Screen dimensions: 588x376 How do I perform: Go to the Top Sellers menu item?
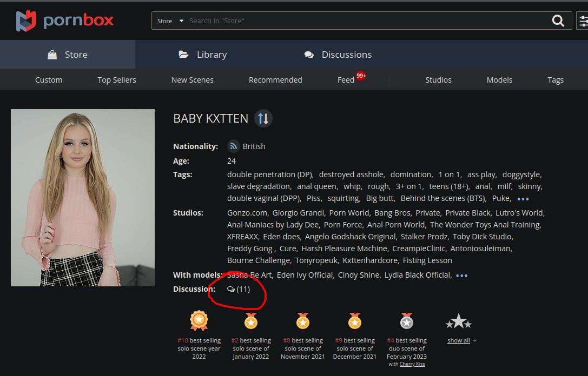117,80
